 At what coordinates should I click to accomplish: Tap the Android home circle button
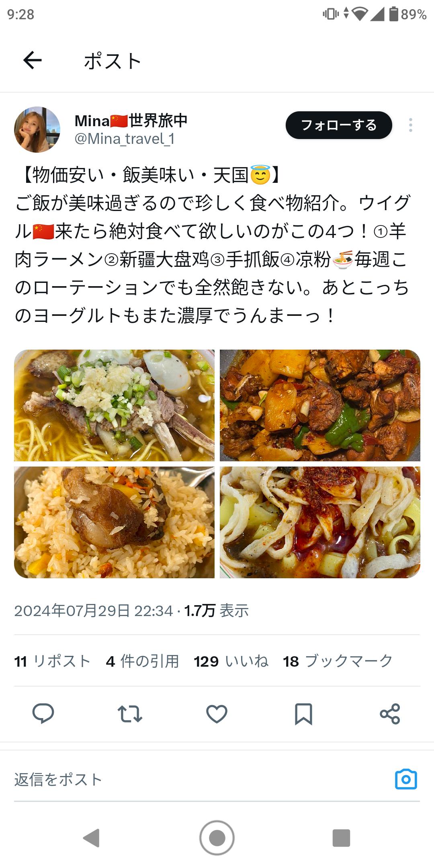coord(217,838)
